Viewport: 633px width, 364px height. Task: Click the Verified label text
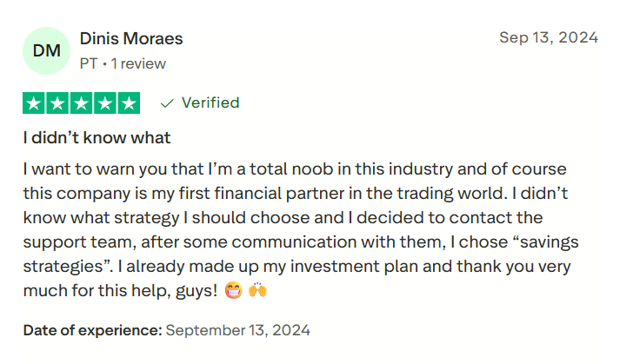(210, 103)
